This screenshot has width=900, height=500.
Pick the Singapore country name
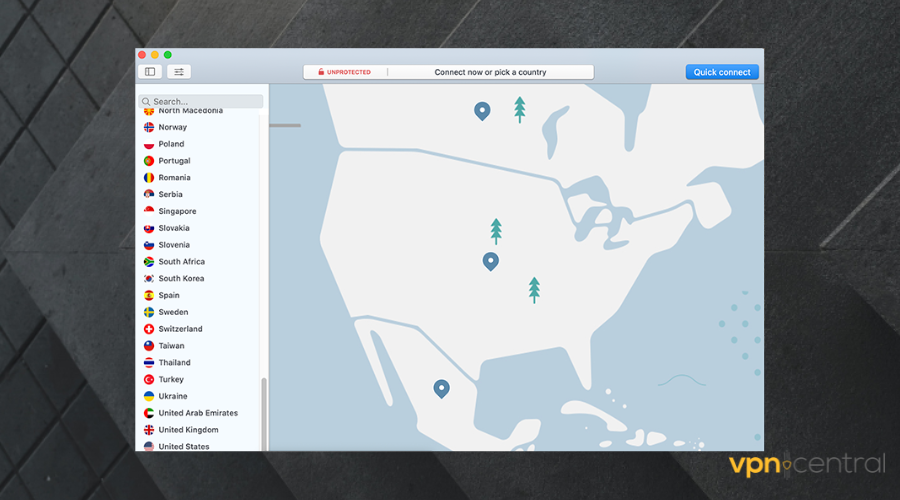(x=177, y=211)
